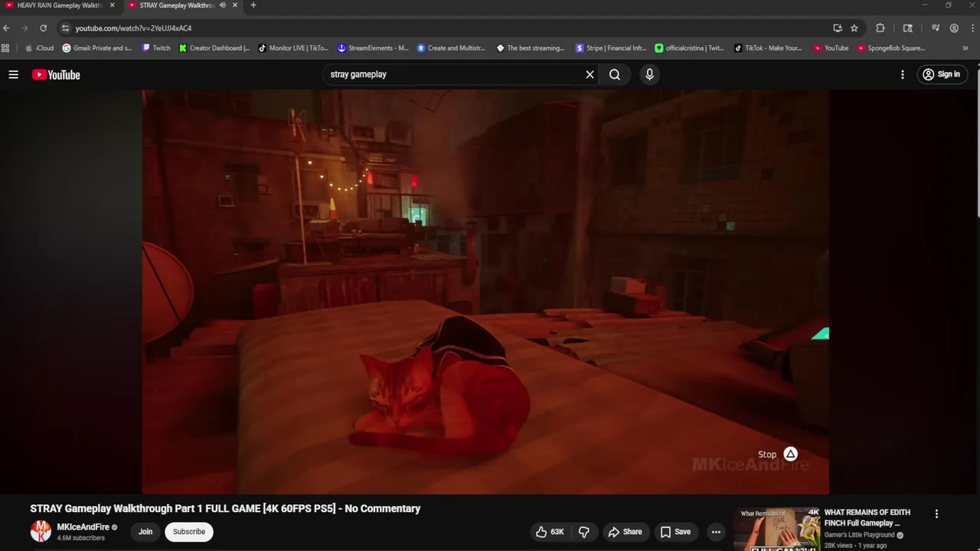
Task: Open Monitor LIVE TikTok bookmark
Action: [294, 48]
